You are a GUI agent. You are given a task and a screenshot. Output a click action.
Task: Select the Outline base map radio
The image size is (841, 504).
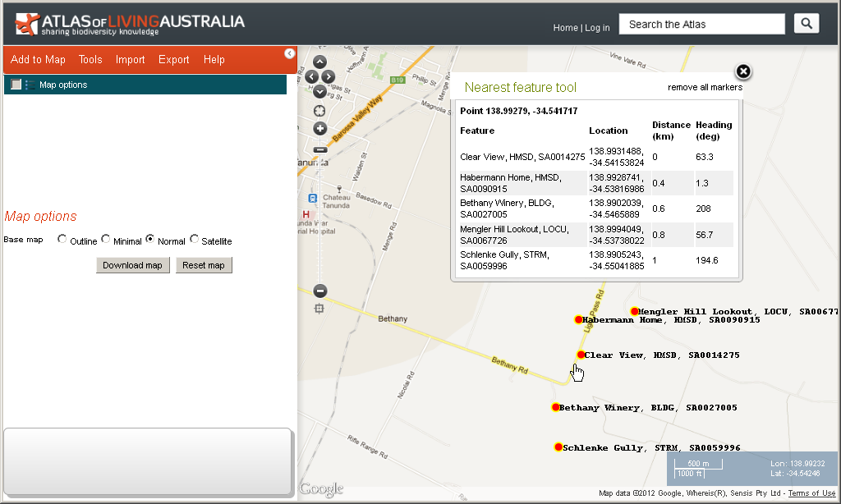[62, 239]
